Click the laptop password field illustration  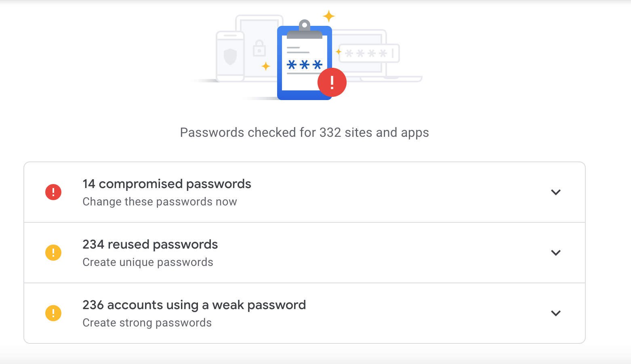369,53
